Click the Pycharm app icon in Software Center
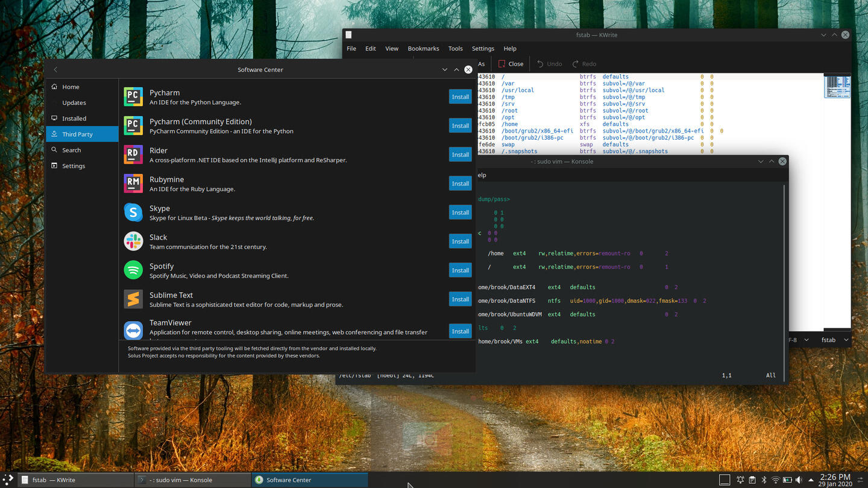 coord(133,97)
